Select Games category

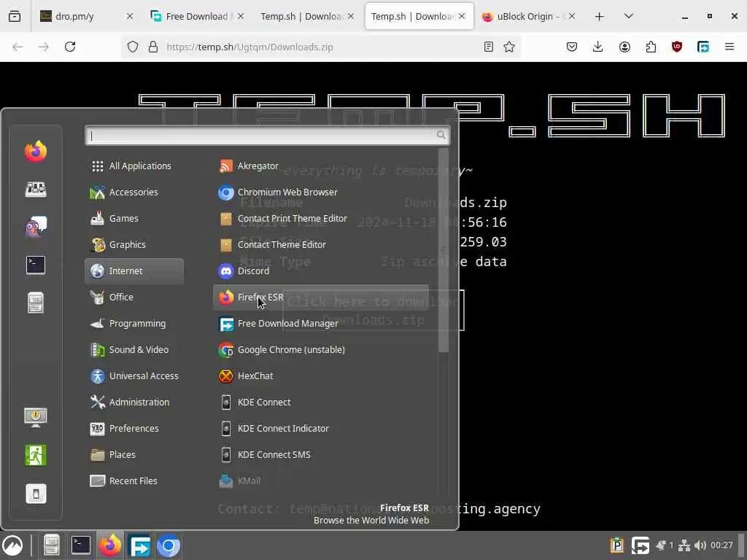pos(134,219)
